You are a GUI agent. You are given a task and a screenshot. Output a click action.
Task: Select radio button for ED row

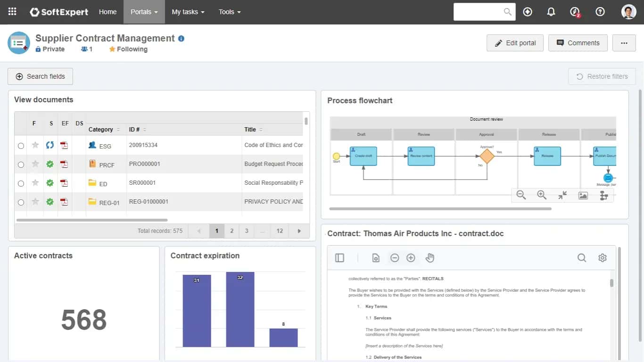pos(21,184)
